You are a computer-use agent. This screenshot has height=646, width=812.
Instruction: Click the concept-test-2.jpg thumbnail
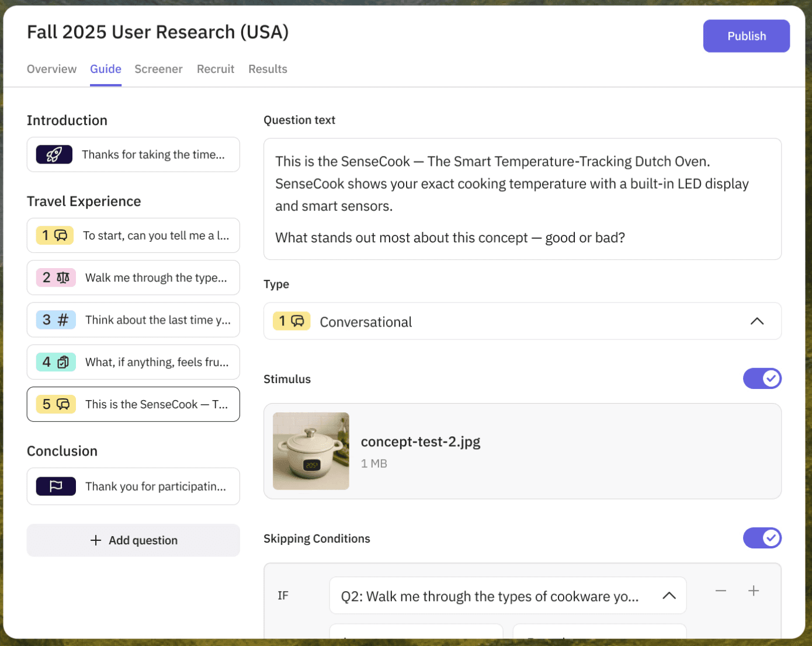point(311,450)
